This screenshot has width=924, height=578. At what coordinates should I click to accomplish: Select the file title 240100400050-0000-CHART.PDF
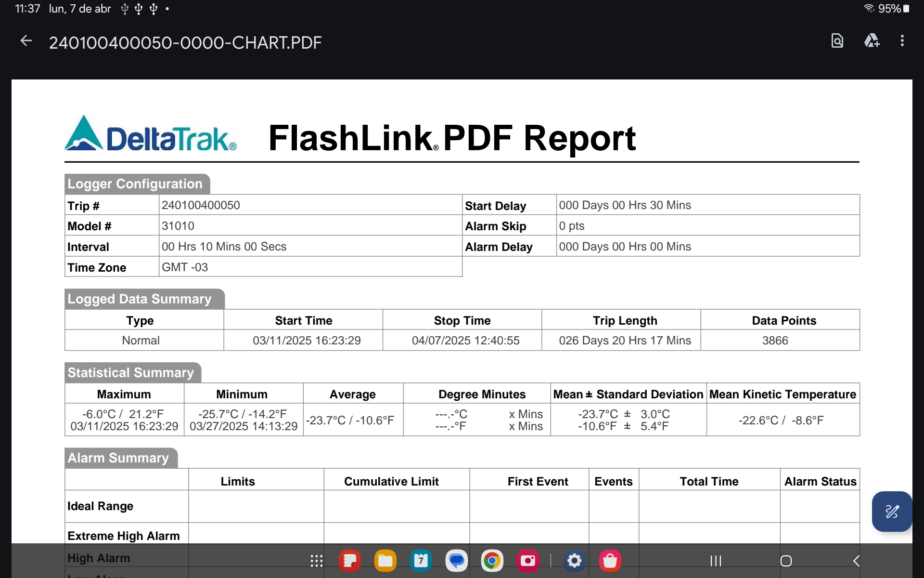point(185,42)
